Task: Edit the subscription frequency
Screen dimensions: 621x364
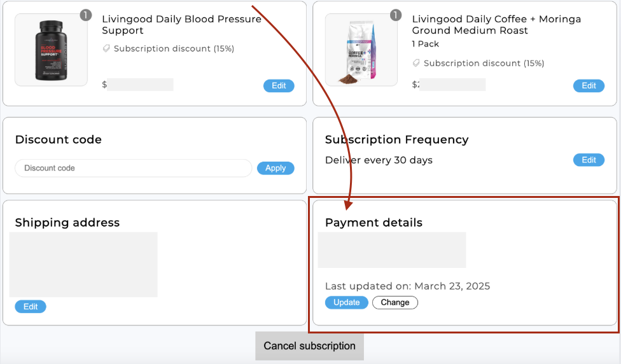Action: click(589, 160)
